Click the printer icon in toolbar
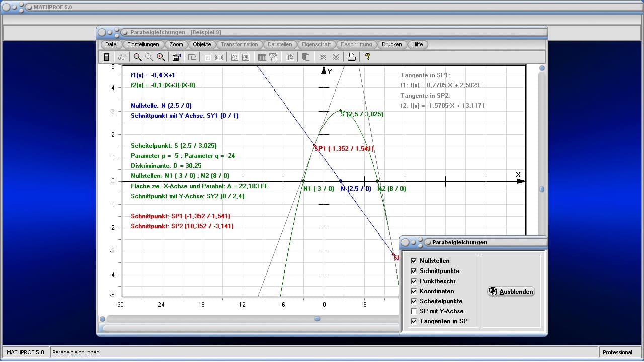The width and height of the screenshot is (644, 362). [x=352, y=57]
